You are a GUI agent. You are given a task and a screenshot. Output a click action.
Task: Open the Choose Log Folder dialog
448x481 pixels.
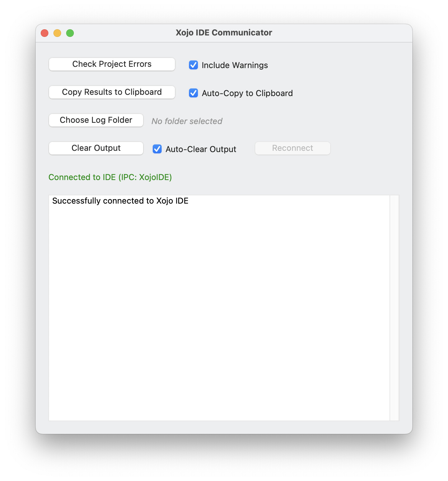pyautogui.click(x=96, y=120)
